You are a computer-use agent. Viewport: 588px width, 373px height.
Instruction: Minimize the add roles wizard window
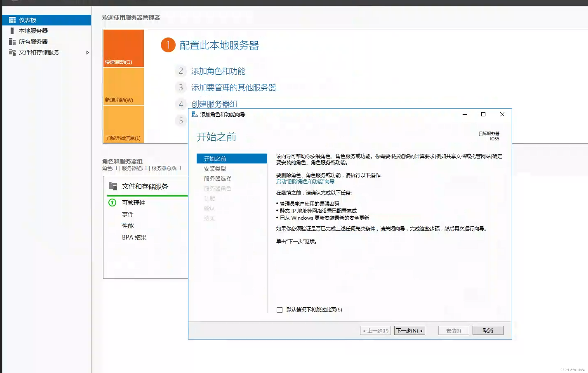point(465,114)
